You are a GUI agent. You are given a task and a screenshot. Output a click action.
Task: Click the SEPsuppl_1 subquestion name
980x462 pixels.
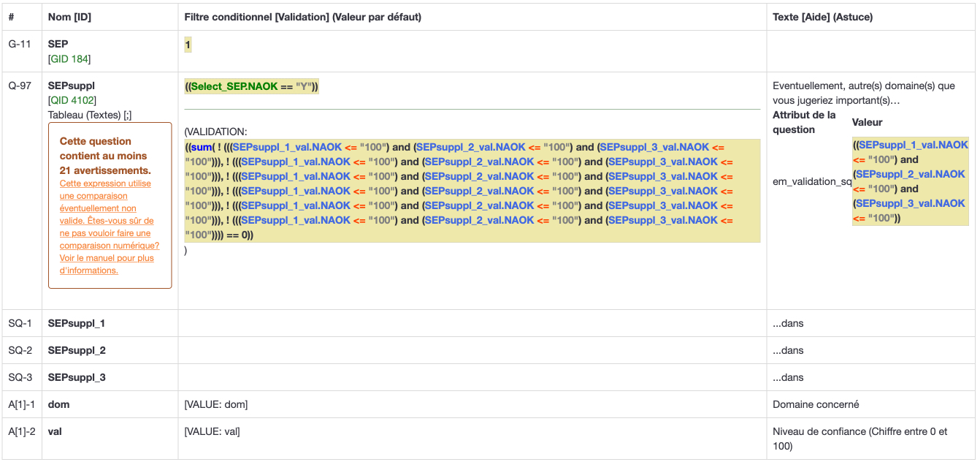77,323
